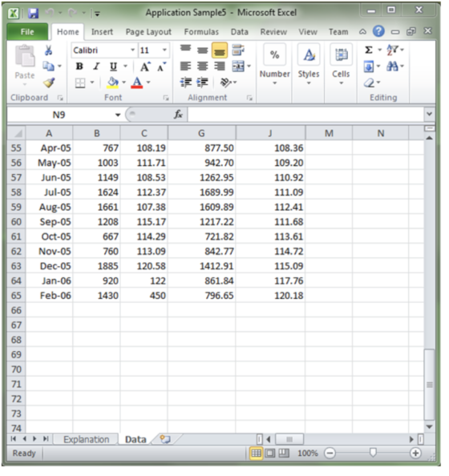Click row 60 header
The height and width of the screenshot is (476, 449).
[16, 222]
